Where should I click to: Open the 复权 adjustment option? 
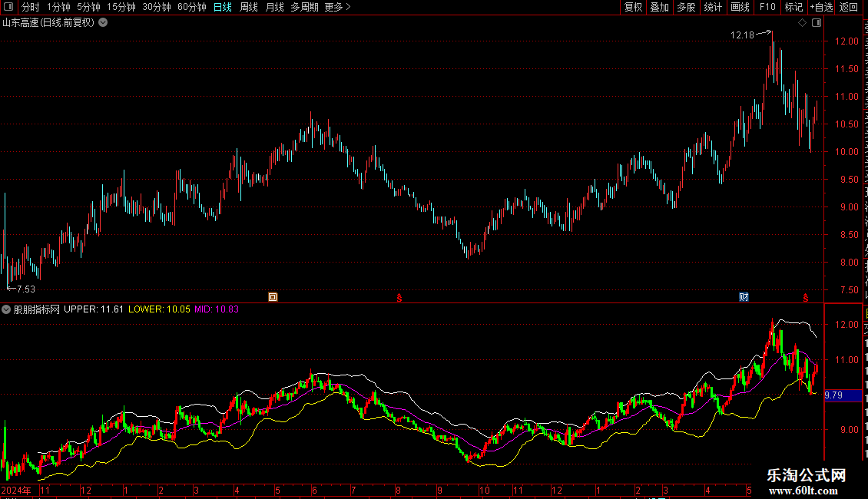(x=633, y=7)
